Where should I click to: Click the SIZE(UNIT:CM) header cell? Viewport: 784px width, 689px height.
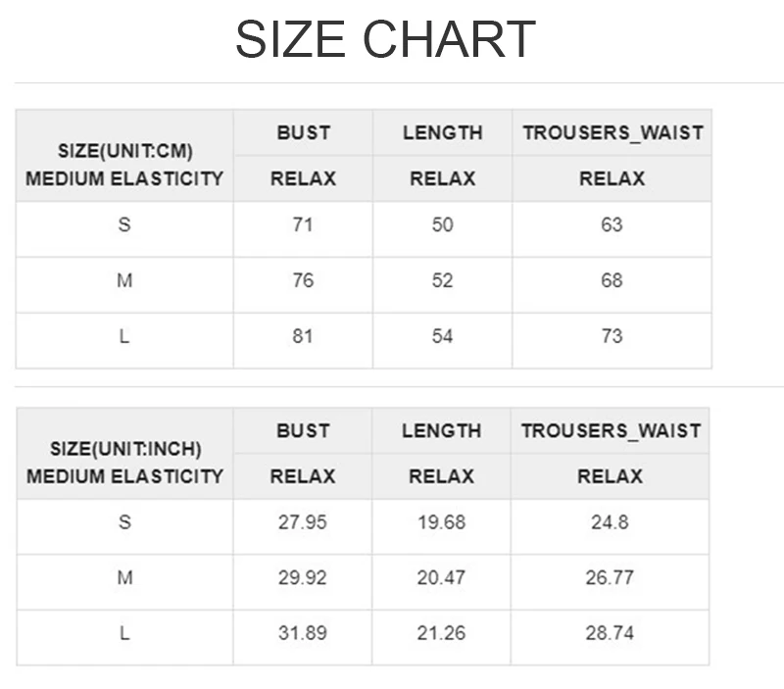[124, 156]
